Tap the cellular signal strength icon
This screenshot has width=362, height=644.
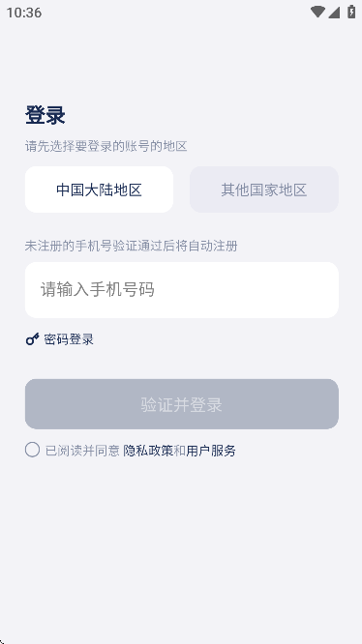coord(334,12)
